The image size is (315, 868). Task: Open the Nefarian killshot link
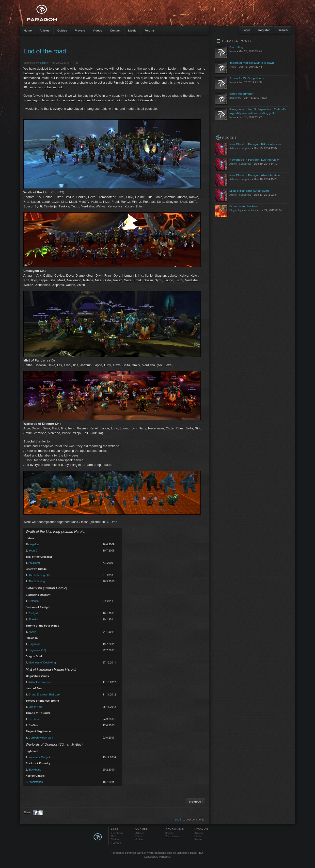click(x=34, y=601)
